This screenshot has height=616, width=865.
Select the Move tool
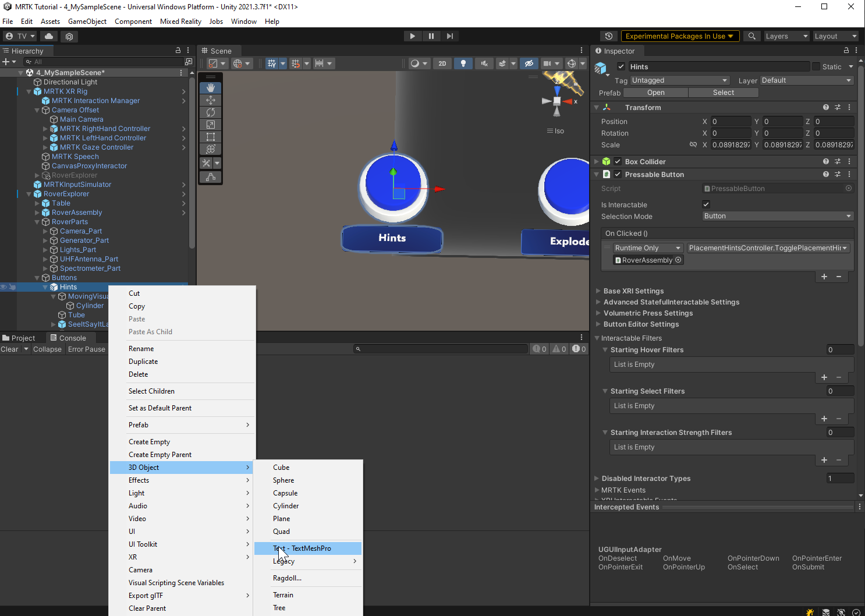click(210, 100)
